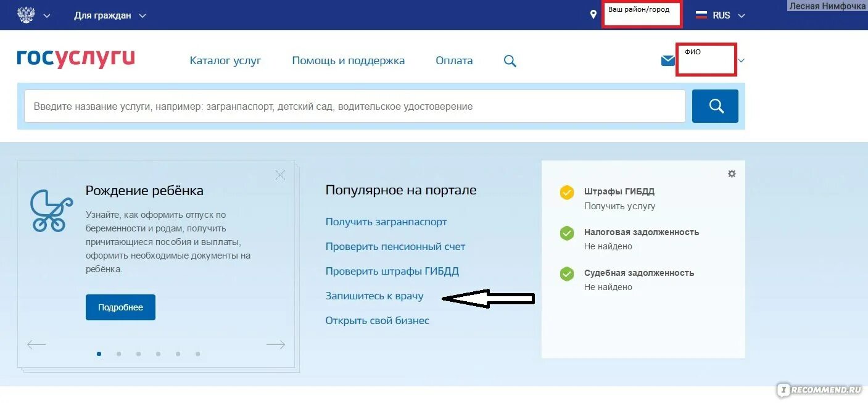868x403 pixels.
Task: Click the magnifier icon in the navigation bar
Action: pyautogui.click(x=510, y=60)
